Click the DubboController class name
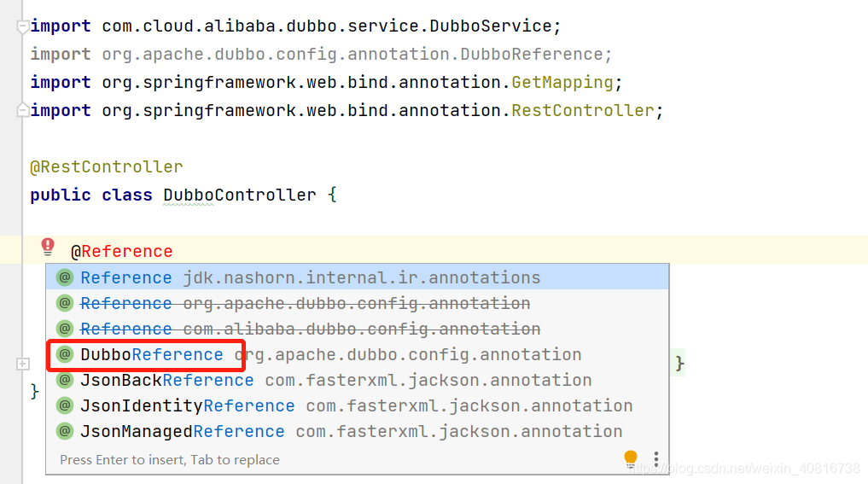The image size is (868, 484). 240,195
